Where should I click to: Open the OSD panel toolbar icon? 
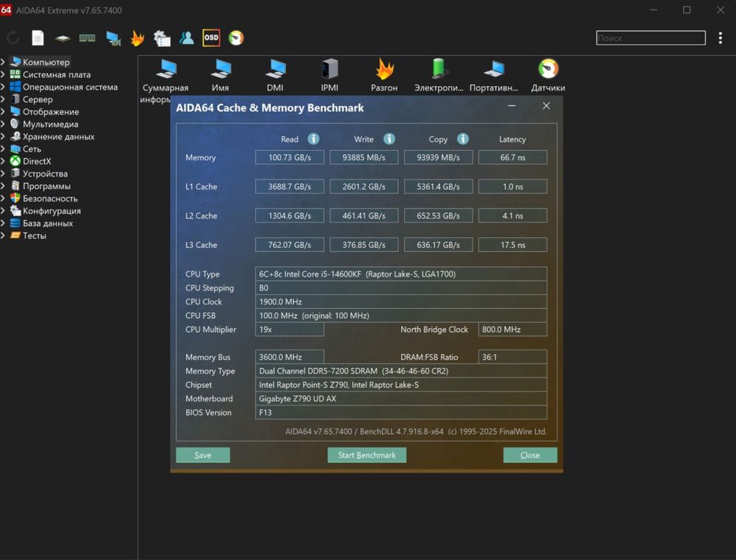point(211,38)
